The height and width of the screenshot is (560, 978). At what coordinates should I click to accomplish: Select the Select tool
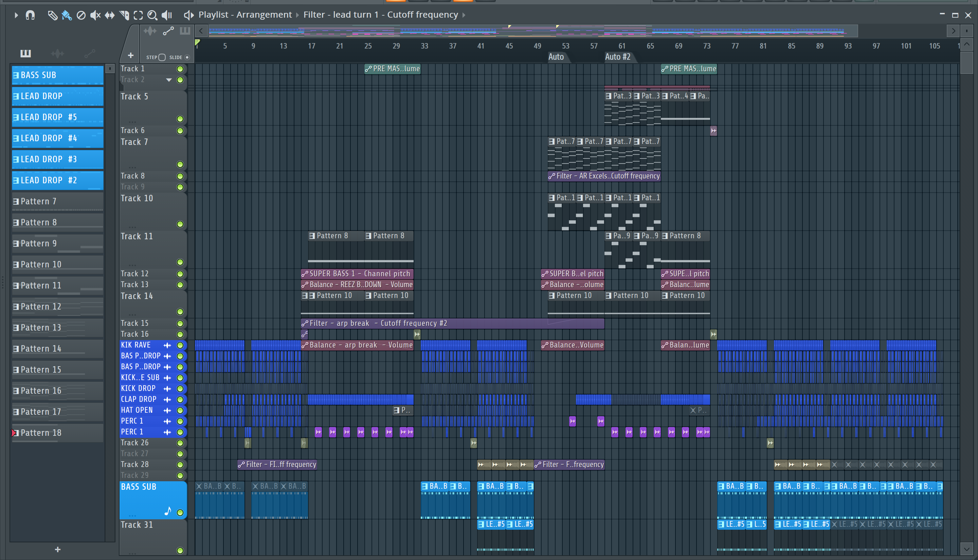(138, 15)
